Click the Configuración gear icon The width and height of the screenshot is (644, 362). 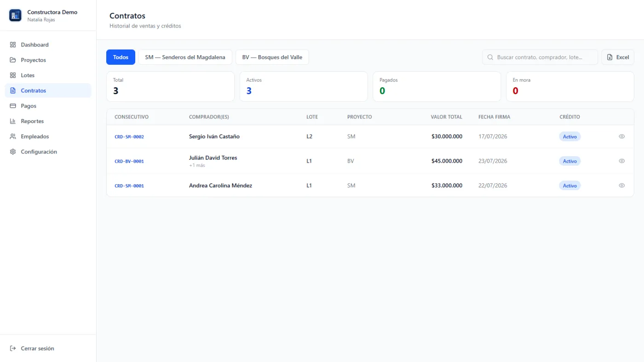(x=13, y=152)
